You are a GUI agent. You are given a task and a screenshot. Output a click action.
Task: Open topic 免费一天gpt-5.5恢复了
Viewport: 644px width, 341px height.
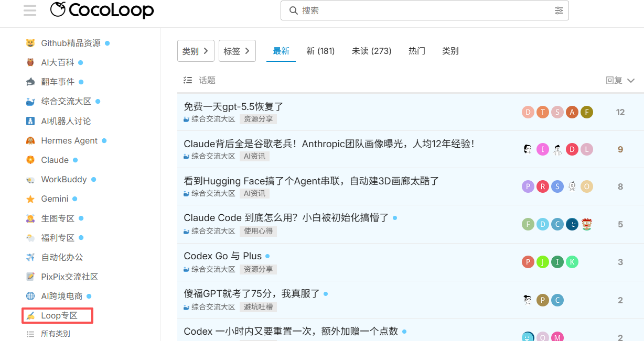click(x=233, y=106)
